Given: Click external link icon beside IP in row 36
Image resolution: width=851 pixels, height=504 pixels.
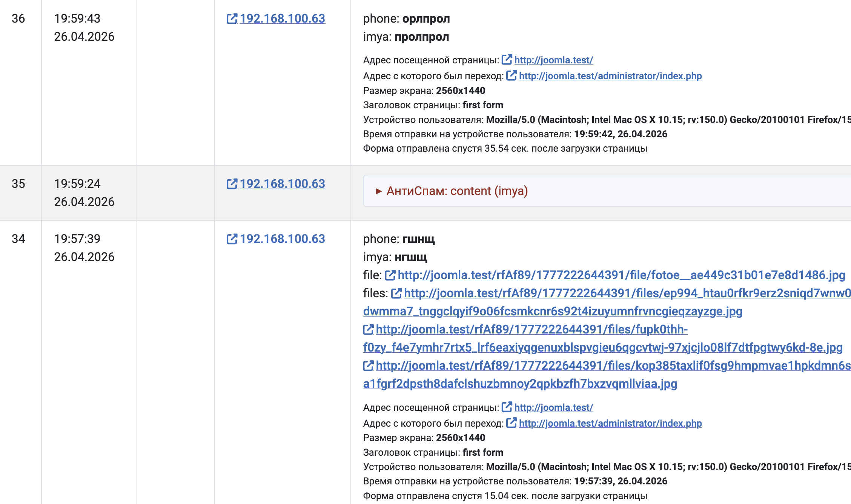Looking at the screenshot, I should (x=232, y=19).
